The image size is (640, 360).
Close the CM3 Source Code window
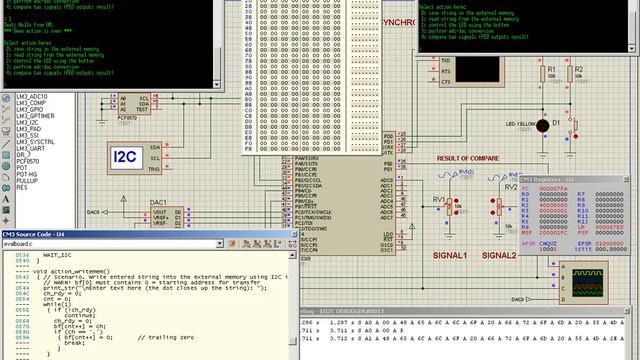(x=294, y=234)
